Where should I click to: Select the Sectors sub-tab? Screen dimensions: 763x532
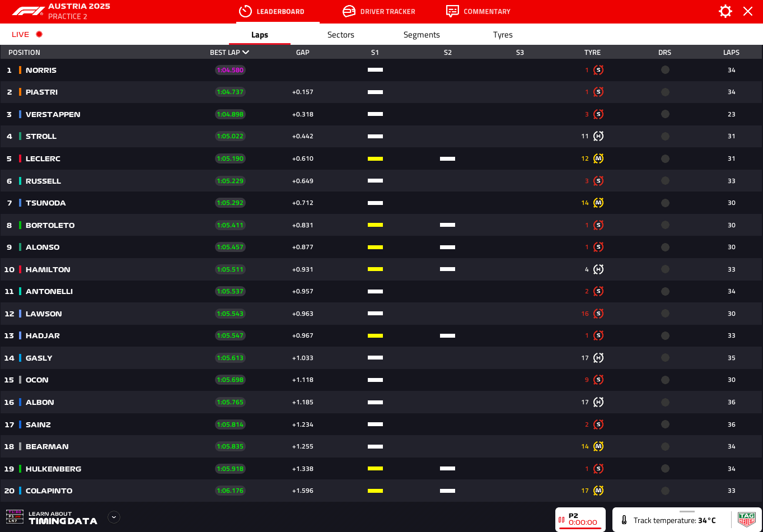click(341, 35)
